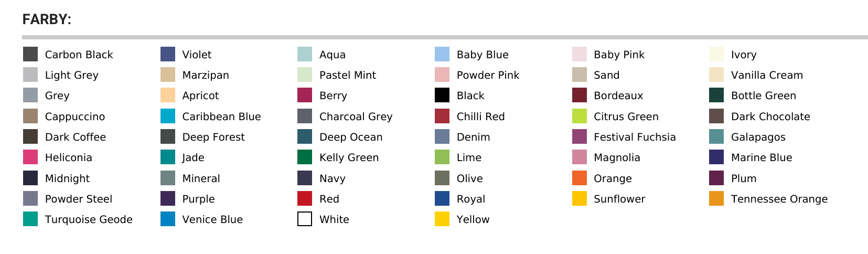868x254 pixels.
Task: Select the Venice Blue color square
Action: tap(168, 219)
